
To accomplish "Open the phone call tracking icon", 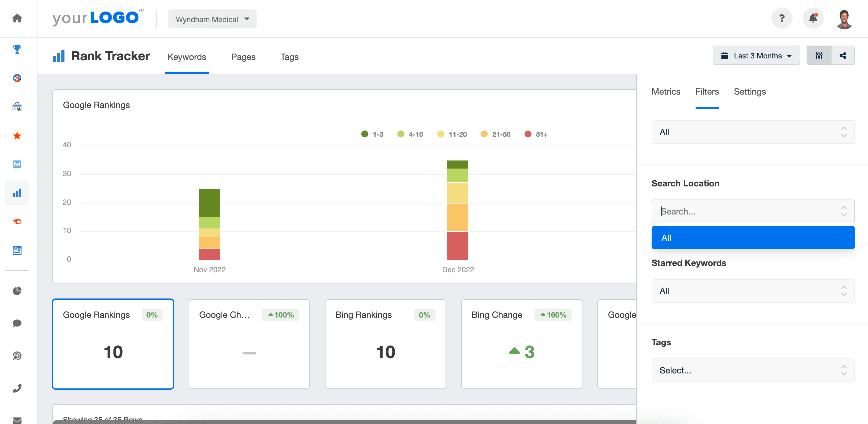I will (17, 388).
